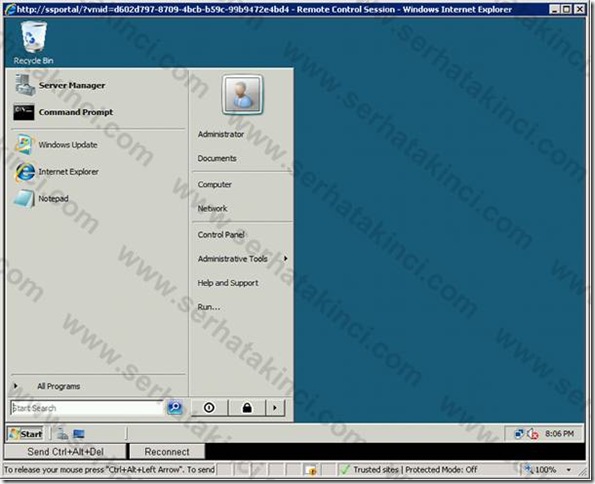Open the Run... dialog
Screen dimensions: 595x484
(209, 307)
